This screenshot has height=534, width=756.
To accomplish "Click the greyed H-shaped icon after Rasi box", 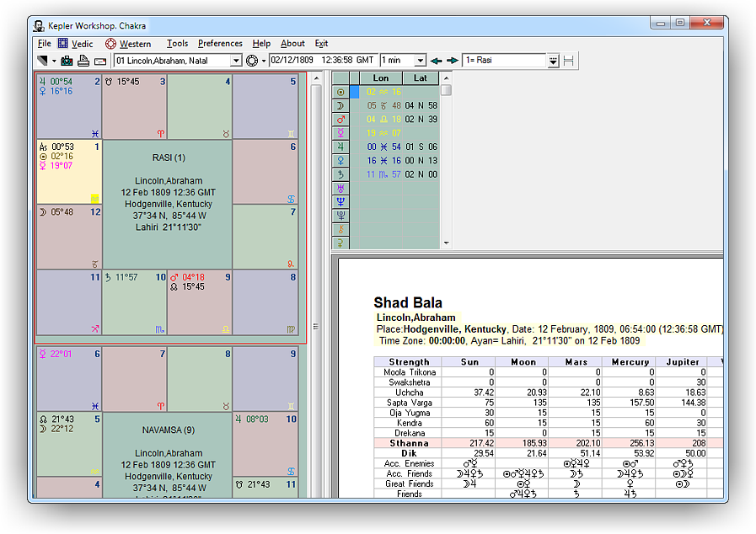I will tap(568, 61).
